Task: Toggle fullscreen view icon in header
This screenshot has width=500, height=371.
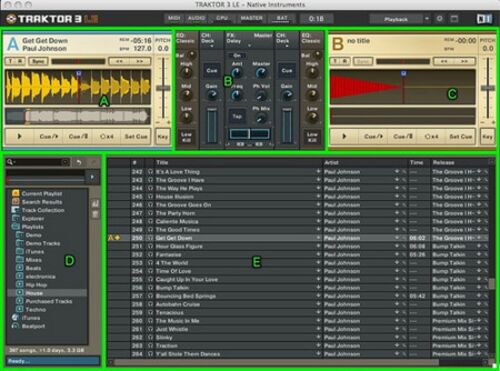Action: [x=454, y=19]
